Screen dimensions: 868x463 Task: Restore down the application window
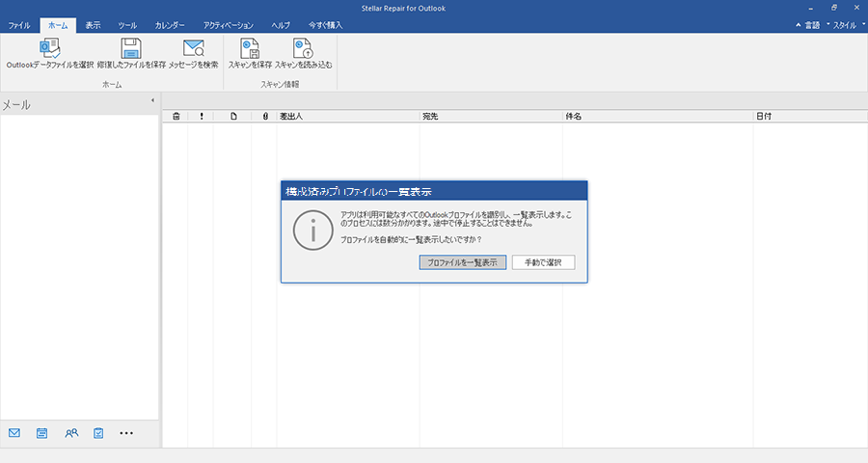[834, 9]
